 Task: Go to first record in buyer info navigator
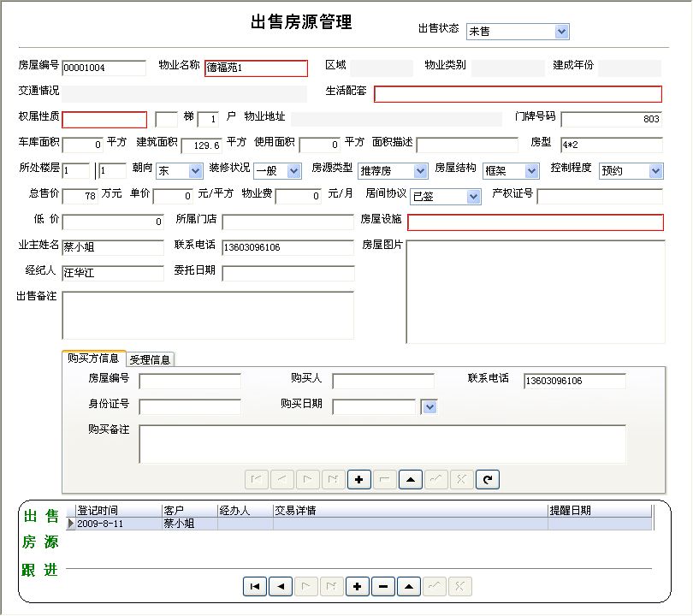[x=257, y=479]
